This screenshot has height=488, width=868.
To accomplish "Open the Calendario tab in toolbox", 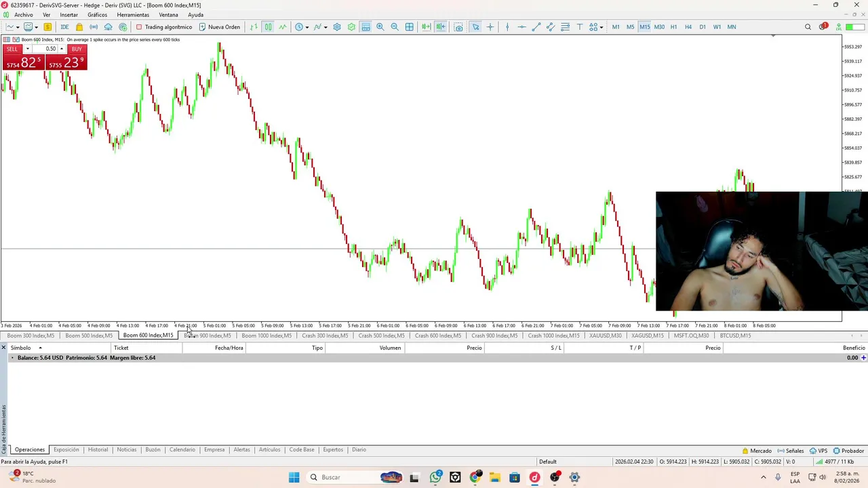I will click(182, 450).
